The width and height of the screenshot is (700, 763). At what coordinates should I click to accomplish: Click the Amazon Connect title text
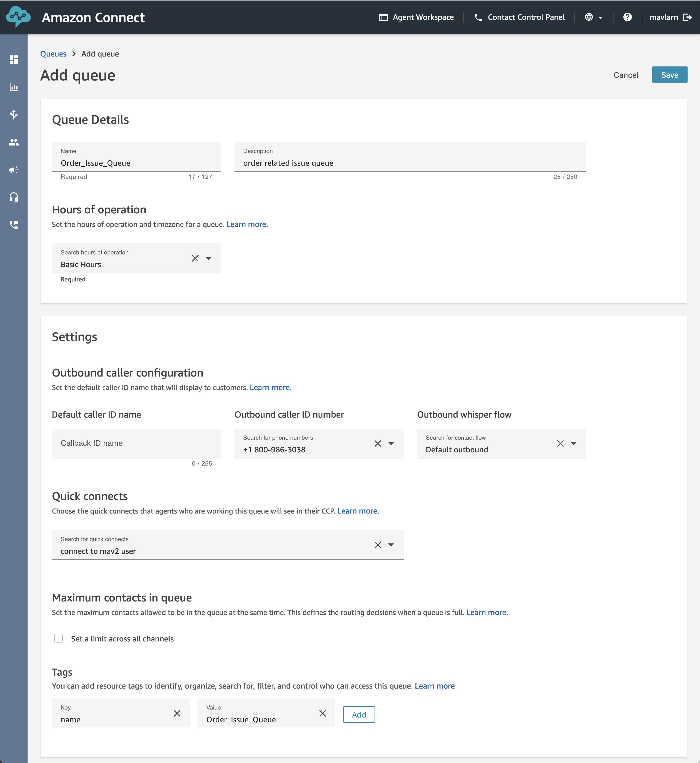(93, 17)
